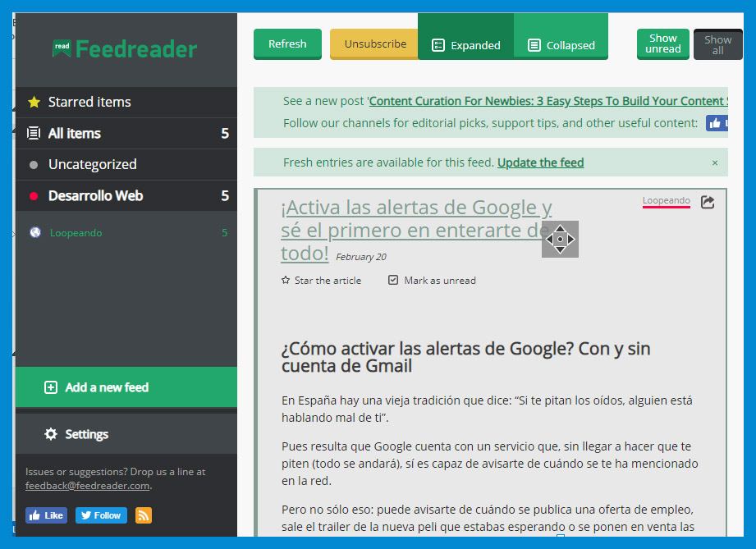The height and width of the screenshot is (549, 756).
Task: Click the yellow star icon beside Starred items
Action: (x=34, y=103)
